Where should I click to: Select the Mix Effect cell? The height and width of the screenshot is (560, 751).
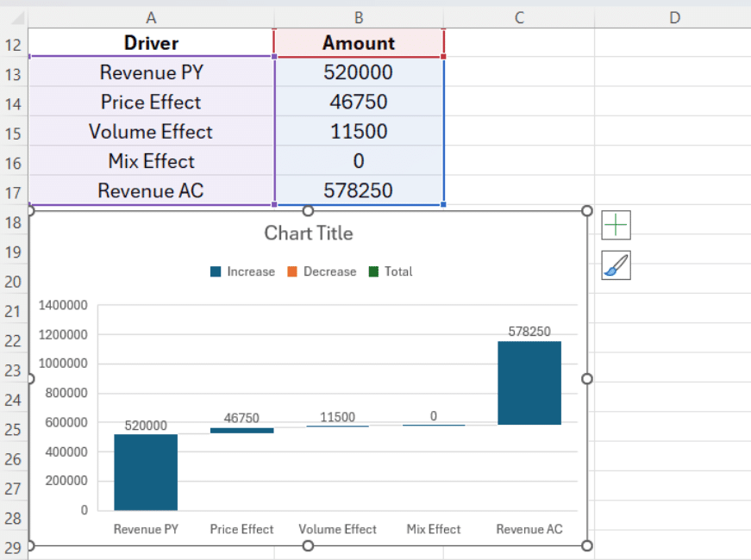(x=152, y=161)
